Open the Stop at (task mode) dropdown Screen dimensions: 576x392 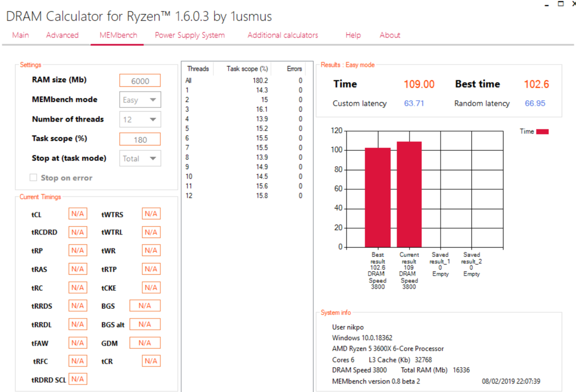[140, 158]
